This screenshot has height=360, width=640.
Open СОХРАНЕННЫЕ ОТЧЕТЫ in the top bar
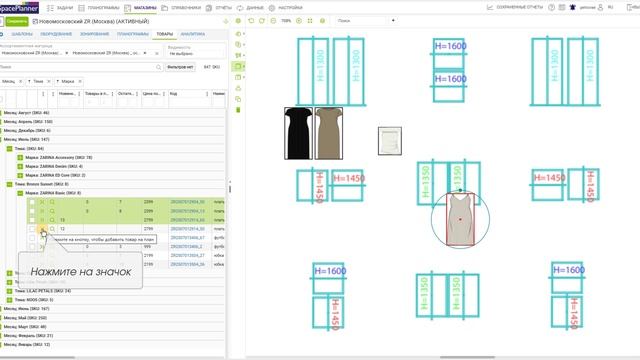515,7
